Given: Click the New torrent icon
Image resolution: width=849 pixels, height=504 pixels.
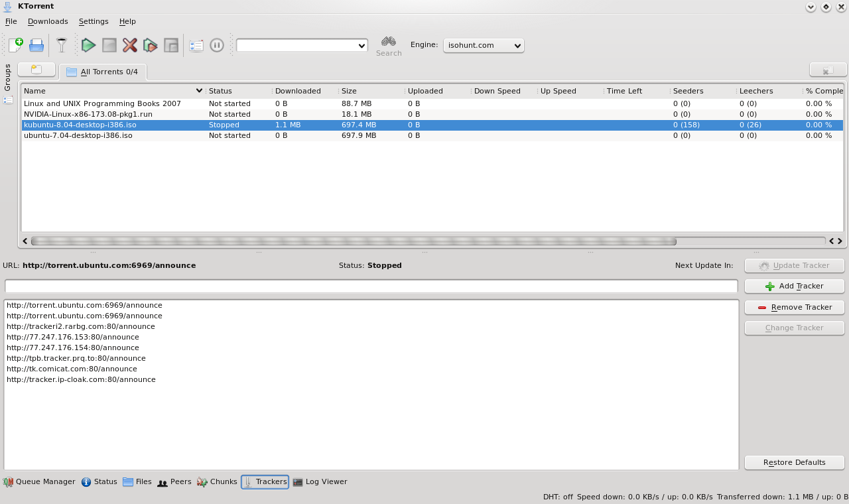Looking at the screenshot, I should [x=16, y=45].
